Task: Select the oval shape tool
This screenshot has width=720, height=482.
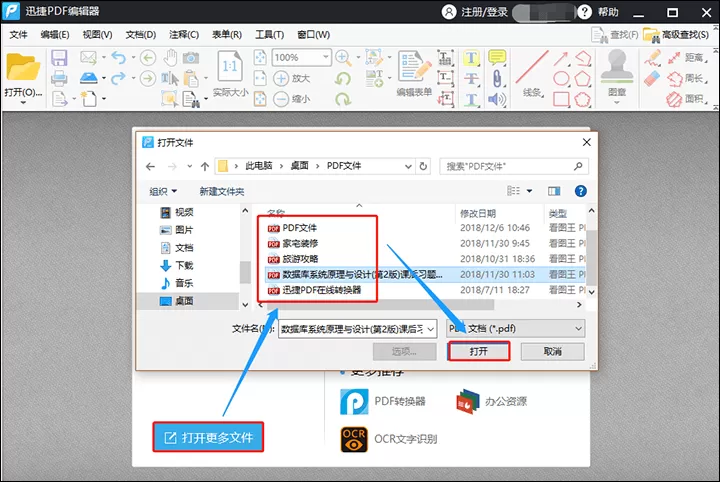Action: pyautogui.click(x=561, y=78)
